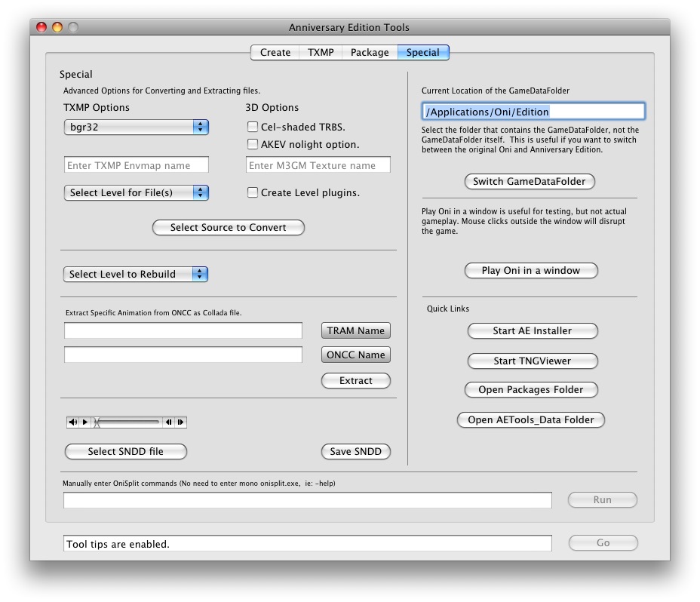Mute the SNDD audio player volume

72,422
